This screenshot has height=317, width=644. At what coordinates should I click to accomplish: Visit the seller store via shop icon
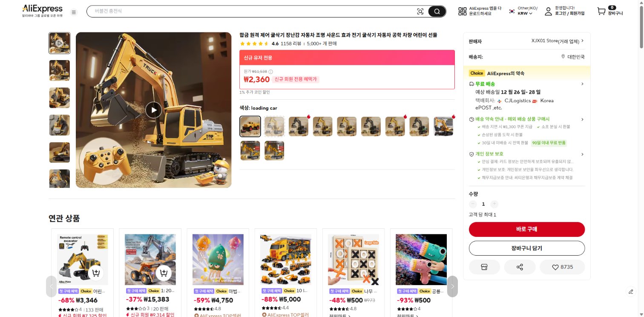(484, 267)
